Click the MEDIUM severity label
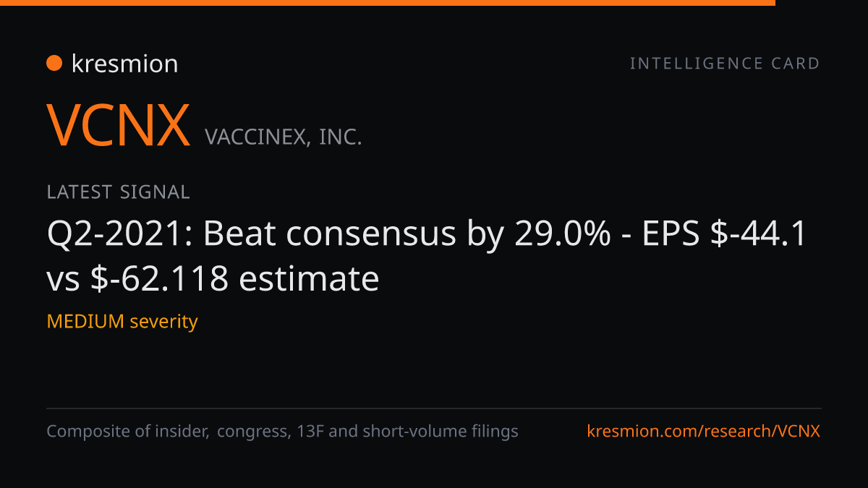The image size is (868, 488). (122, 321)
